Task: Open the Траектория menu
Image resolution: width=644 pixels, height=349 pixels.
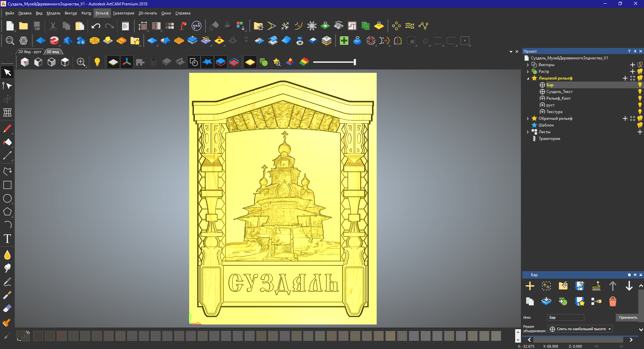Action: [123, 13]
